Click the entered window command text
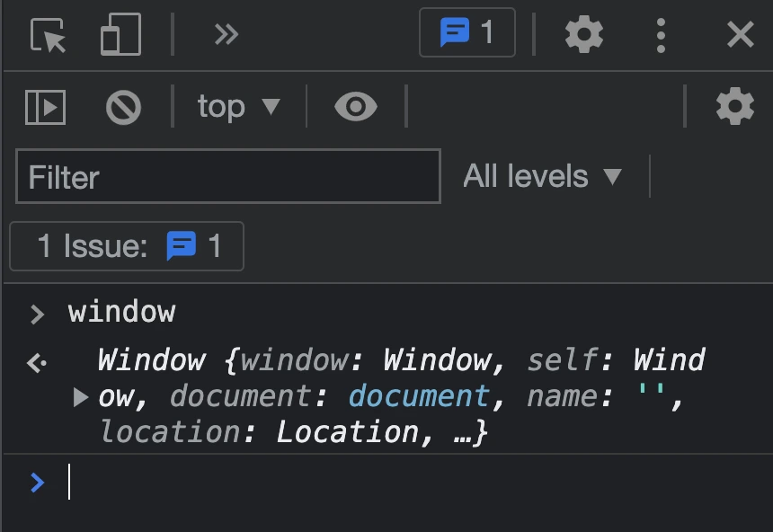773x532 pixels. (121, 312)
